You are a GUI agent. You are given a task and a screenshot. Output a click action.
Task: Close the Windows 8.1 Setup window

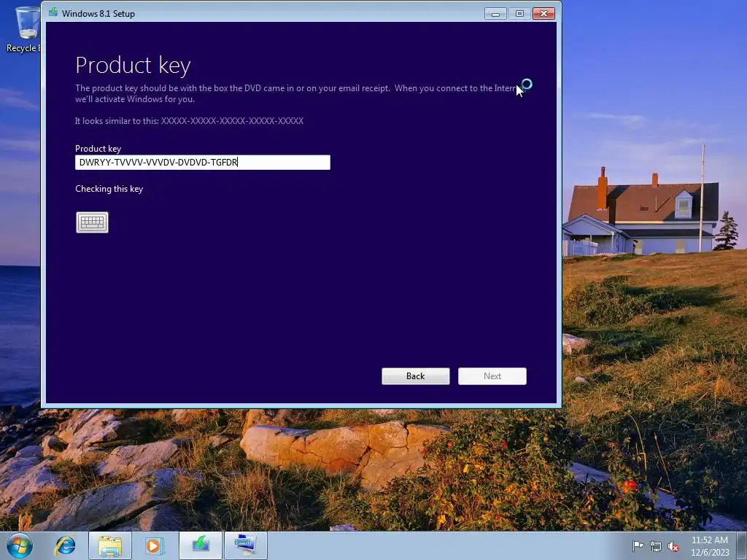pos(543,14)
